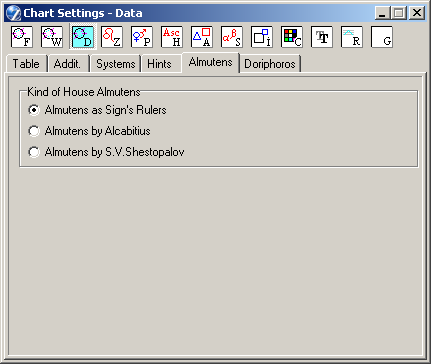
Task: Switch to the Addit. tab
Action: click(68, 64)
